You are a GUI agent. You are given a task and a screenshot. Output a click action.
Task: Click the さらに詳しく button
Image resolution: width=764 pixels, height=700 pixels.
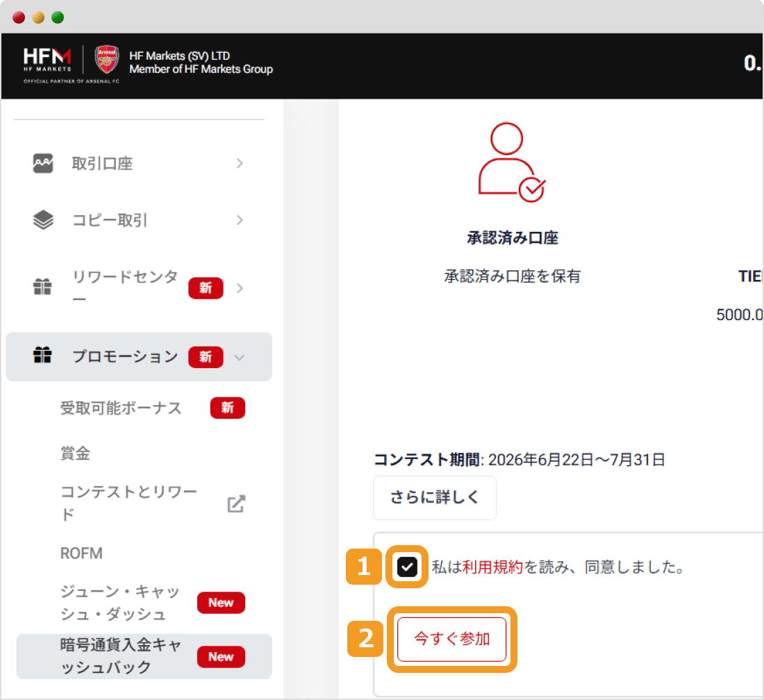435,497
